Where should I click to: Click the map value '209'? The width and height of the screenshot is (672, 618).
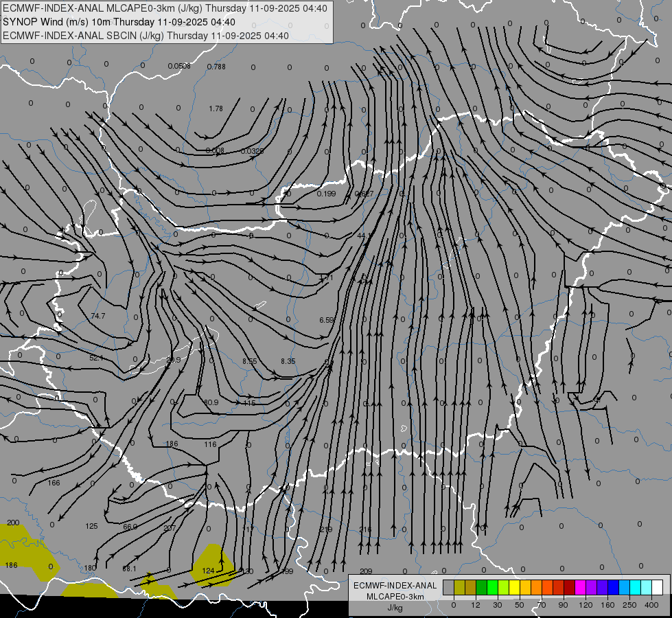(x=366, y=571)
